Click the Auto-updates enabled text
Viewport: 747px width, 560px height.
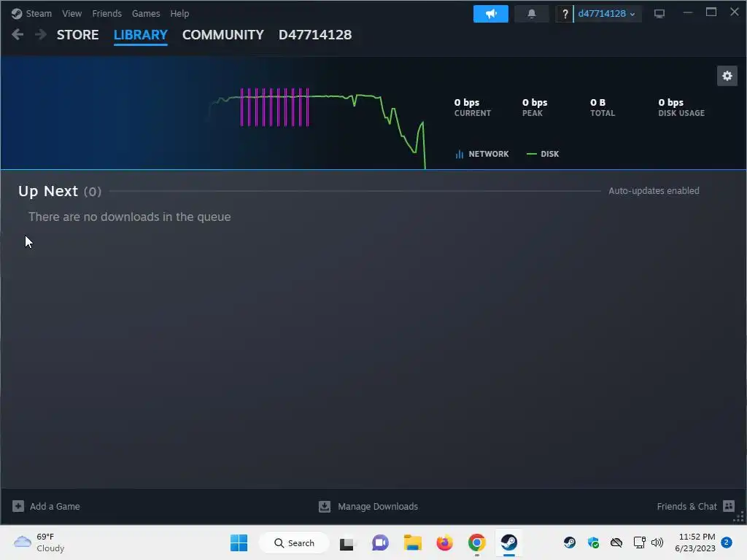(x=654, y=190)
